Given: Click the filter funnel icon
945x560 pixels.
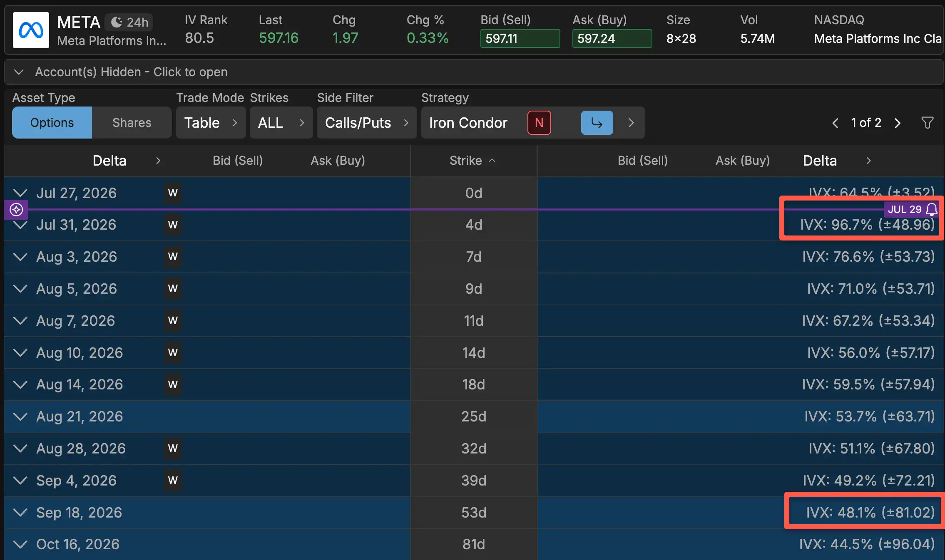Looking at the screenshot, I should 927,123.
